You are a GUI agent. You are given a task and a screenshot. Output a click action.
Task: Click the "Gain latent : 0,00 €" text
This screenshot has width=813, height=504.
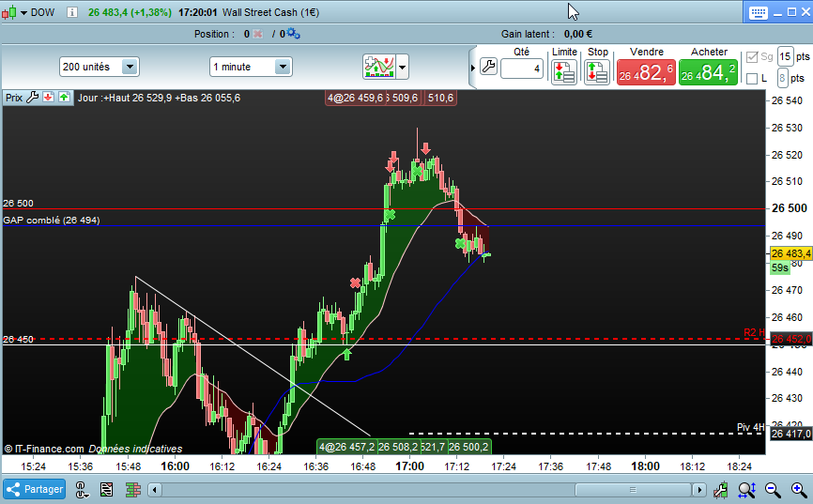point(546,34)
